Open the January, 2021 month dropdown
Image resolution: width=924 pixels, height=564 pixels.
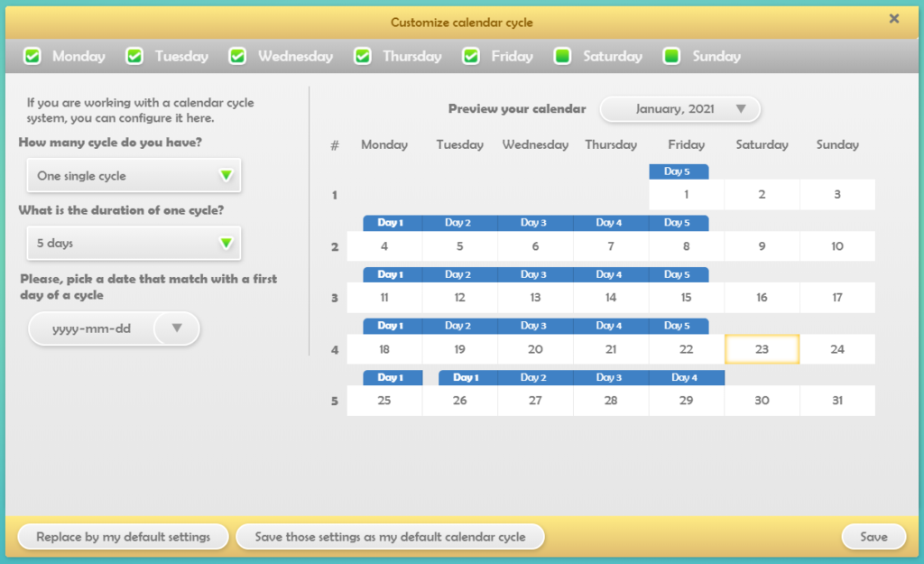point(680,109)
